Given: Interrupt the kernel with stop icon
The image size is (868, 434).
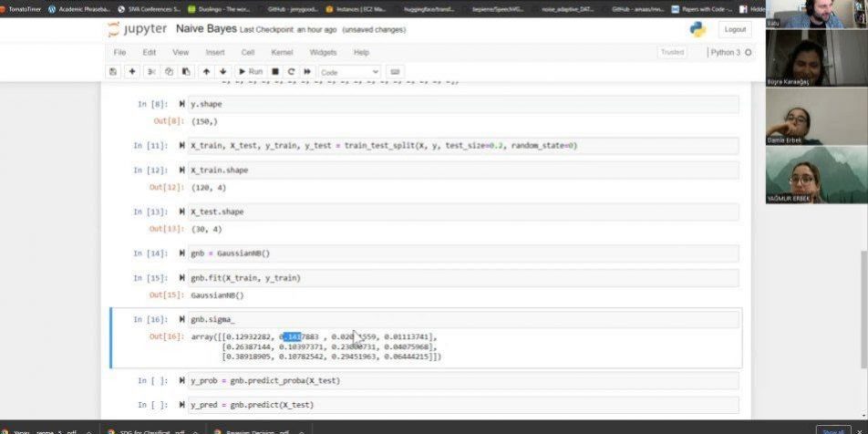Looking at the screenshot, I should (275, 71).
